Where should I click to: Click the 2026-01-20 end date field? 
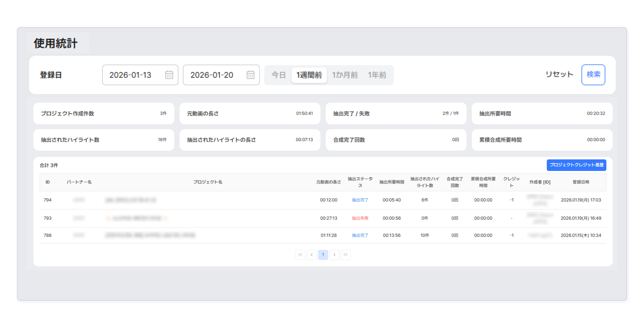tap(212, 75)
